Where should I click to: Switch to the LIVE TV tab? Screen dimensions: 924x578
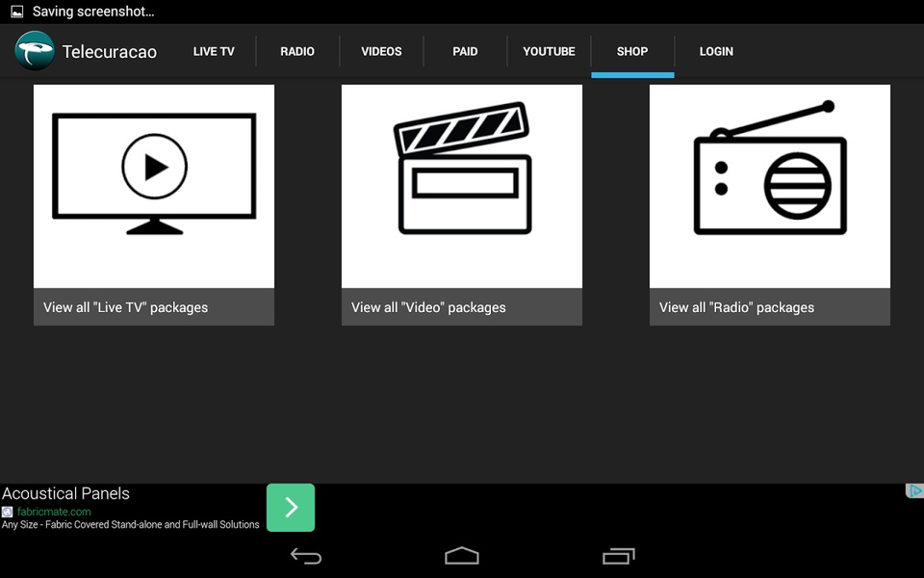[x=214, y=51]
